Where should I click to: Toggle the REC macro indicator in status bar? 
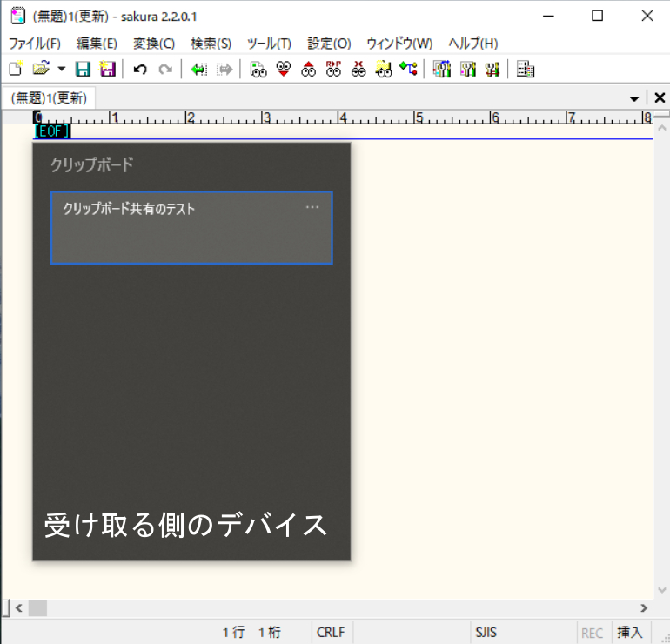(592, 633)
